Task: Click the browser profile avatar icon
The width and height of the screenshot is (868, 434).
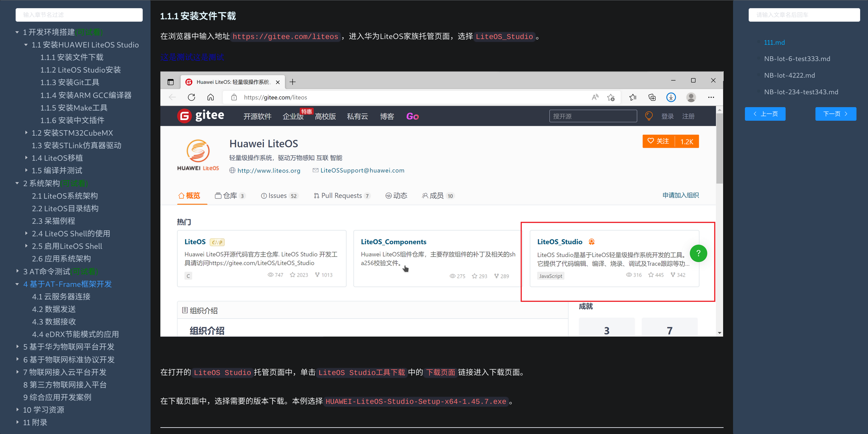Action: pyautogui.click(x=691, y=97)
